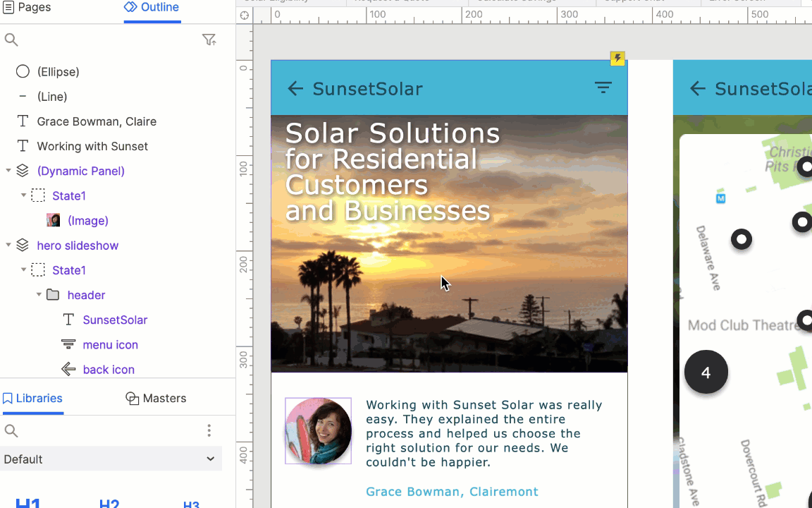Click the ruler origin crosshair icon

click(245, 16)
